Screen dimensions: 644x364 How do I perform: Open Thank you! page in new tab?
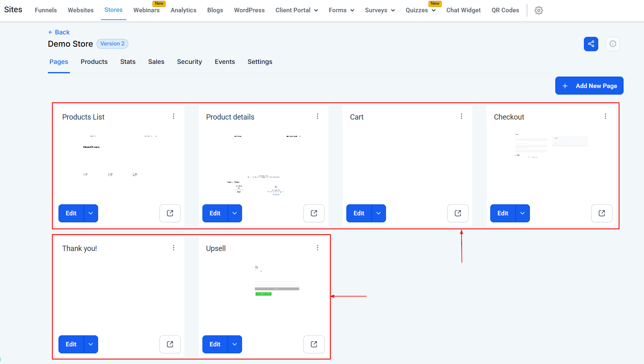170,344
